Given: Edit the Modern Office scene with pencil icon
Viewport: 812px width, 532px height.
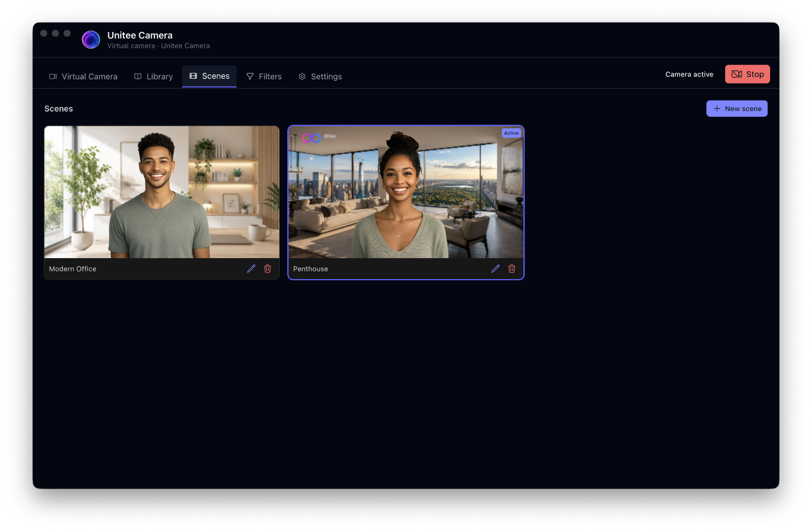Looking at the screenshot, I should coord(251,269).
